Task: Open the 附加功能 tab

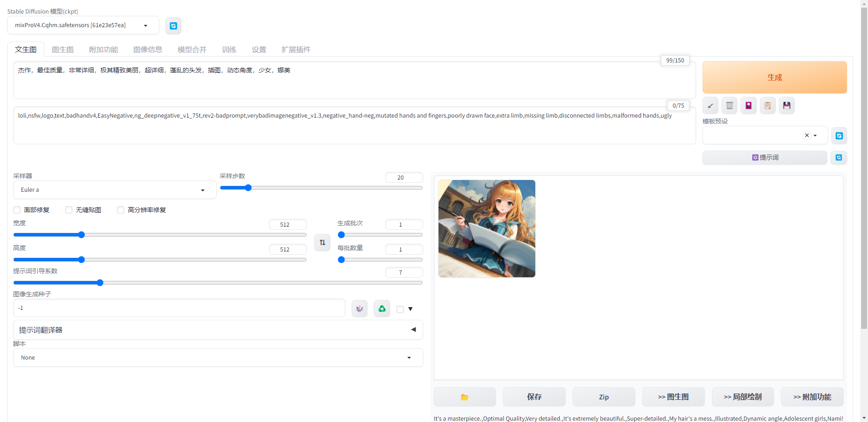Action: tap(104, 49)
